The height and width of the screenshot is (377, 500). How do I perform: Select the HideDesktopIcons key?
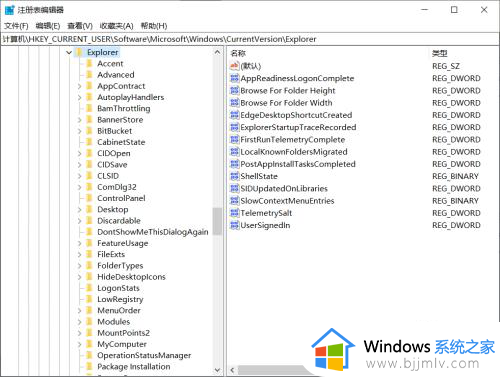coord(131,277)
